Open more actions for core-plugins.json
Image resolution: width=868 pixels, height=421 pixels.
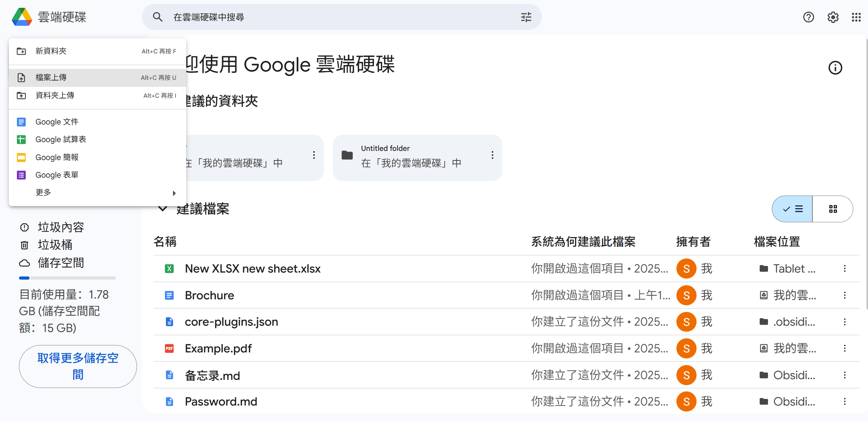(845, 322)
